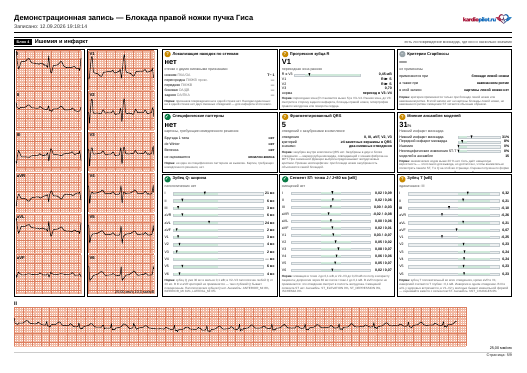Image resolution: width=527 pixels, height=373 pixels.
Task: Click the ST segment gauge for lead V3
Action: coord(331,249)
